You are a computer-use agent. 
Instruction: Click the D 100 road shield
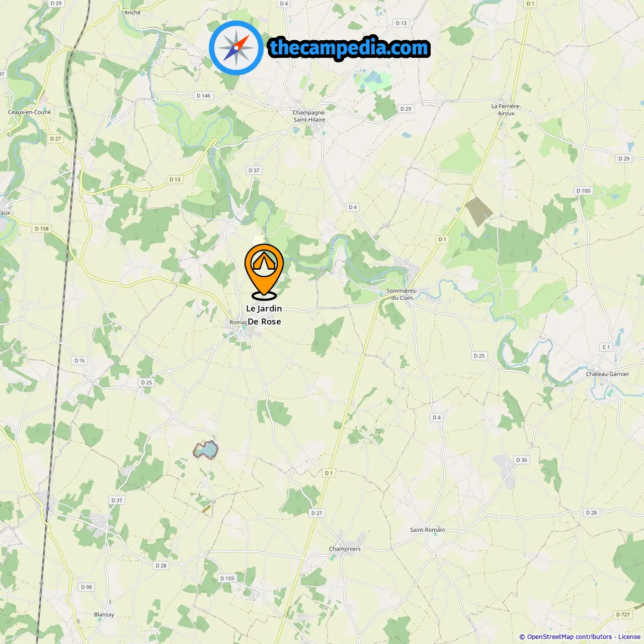583,191
